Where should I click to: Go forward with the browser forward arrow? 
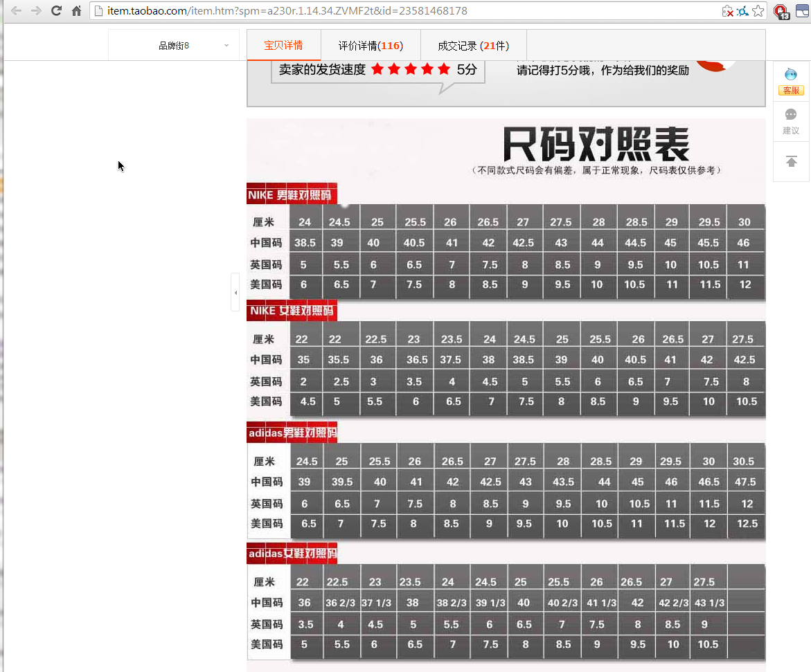click(36, 11)
